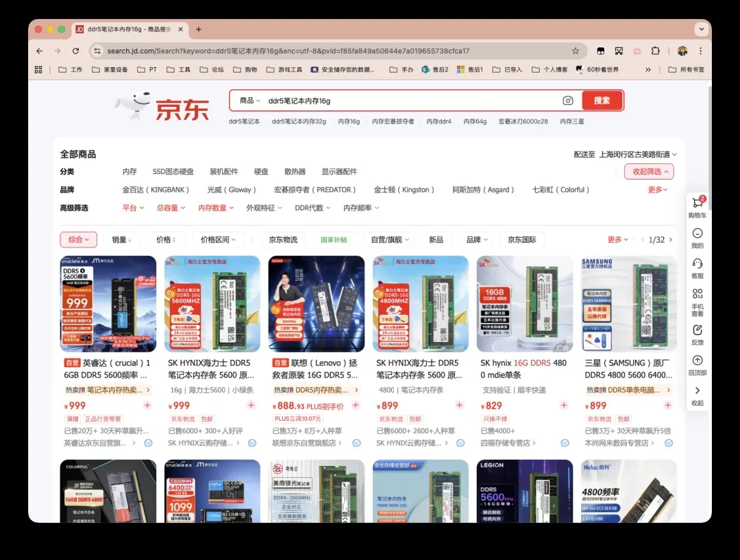The height and width of the screenshot is (560, 740).
Task: Open a new browser tab
Action: click(199, 29)
